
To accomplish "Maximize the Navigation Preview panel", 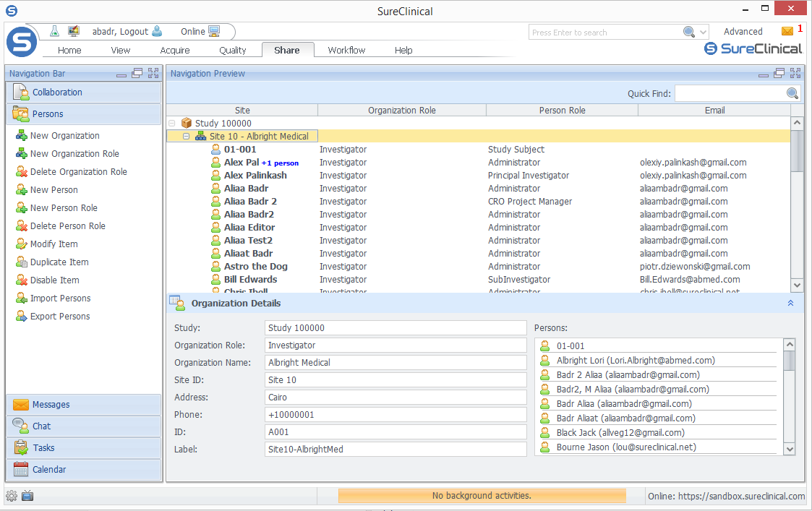I will [x=795, y=73].
